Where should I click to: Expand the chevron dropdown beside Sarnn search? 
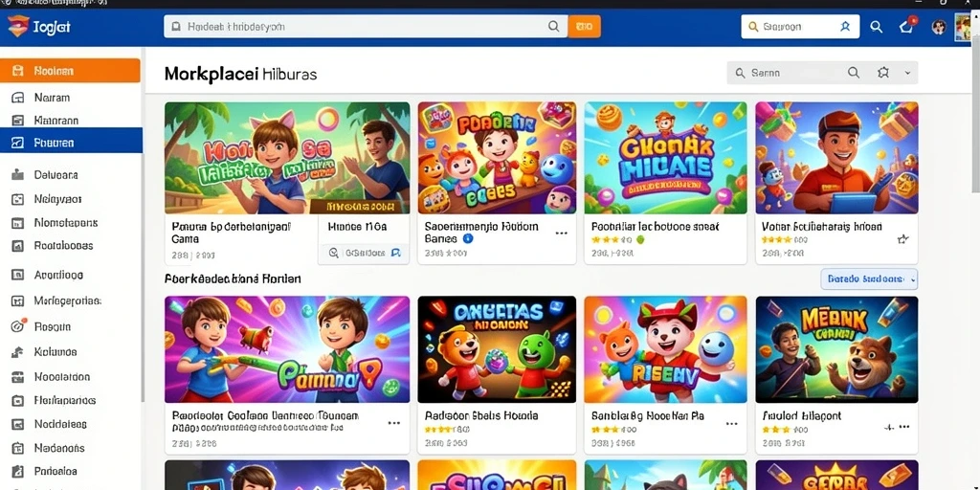pos(907,73)
